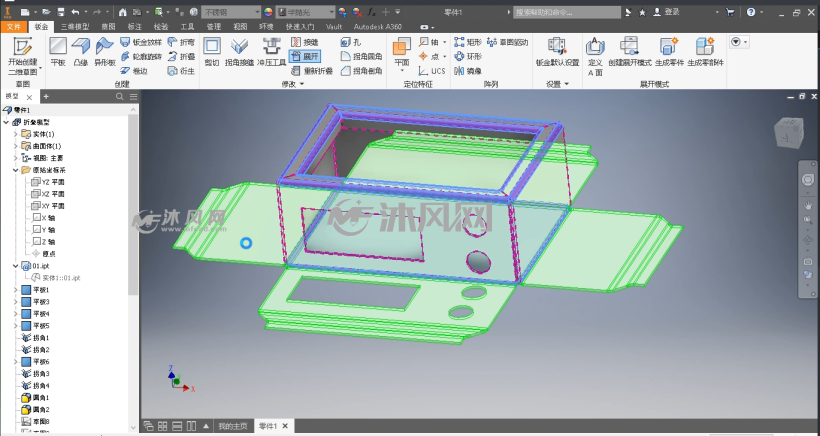The image size is (820, 436).
Task: Switch to the 三维模型 ribbon tab
Action: (x=75, y=27)
